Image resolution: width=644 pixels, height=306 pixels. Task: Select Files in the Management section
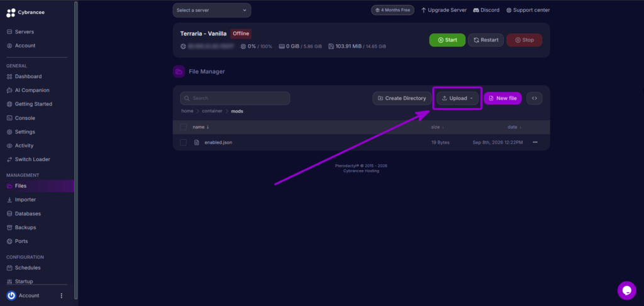point(37,186)
